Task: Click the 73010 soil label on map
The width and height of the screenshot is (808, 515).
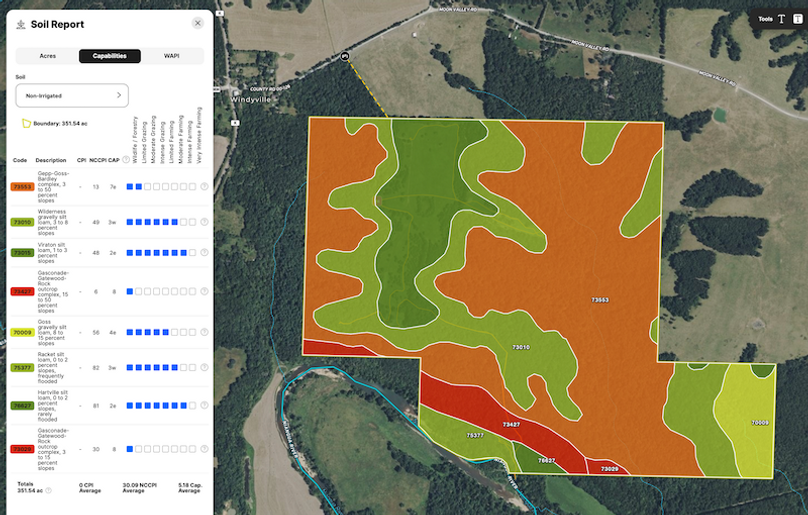Action: (521, 347)
